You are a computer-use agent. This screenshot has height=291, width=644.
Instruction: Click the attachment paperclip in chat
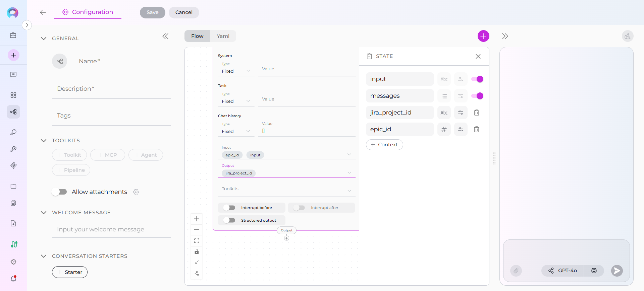pos(516,271)
